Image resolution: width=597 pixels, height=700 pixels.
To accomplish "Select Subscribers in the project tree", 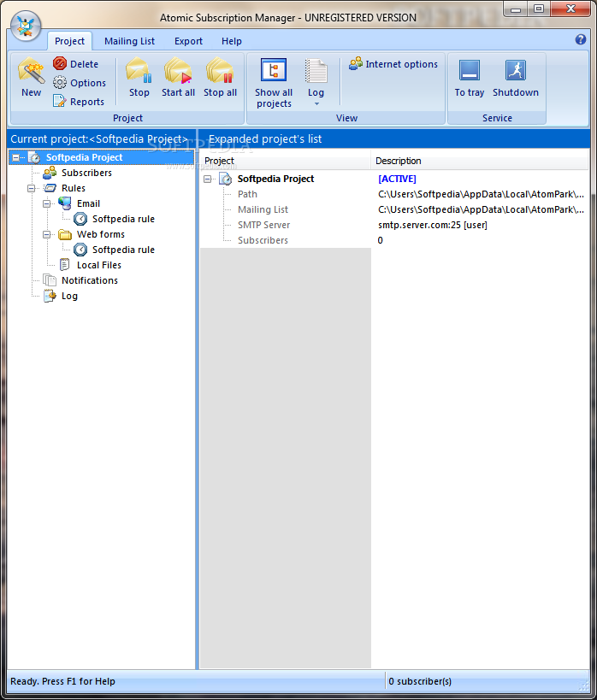I will pos(86,173).
